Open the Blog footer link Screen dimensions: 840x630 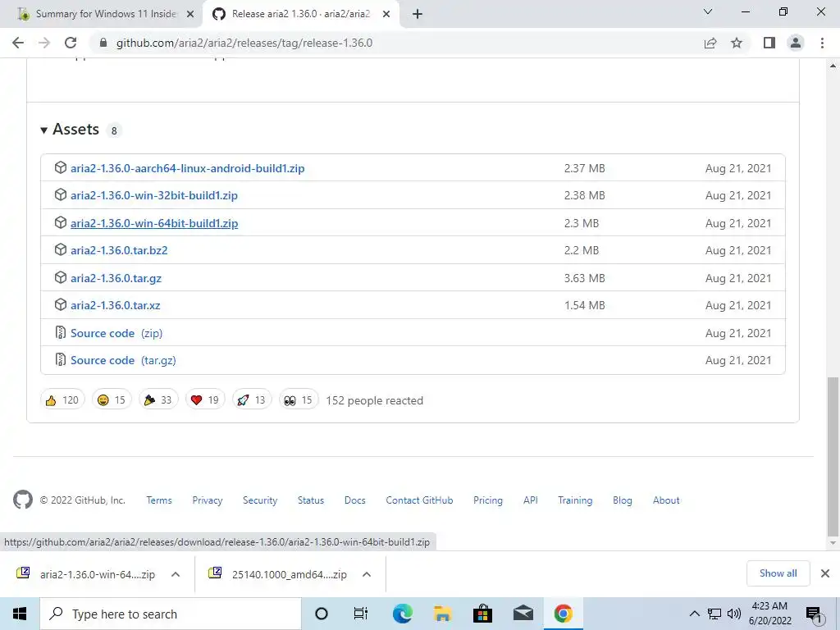(623, 500)
